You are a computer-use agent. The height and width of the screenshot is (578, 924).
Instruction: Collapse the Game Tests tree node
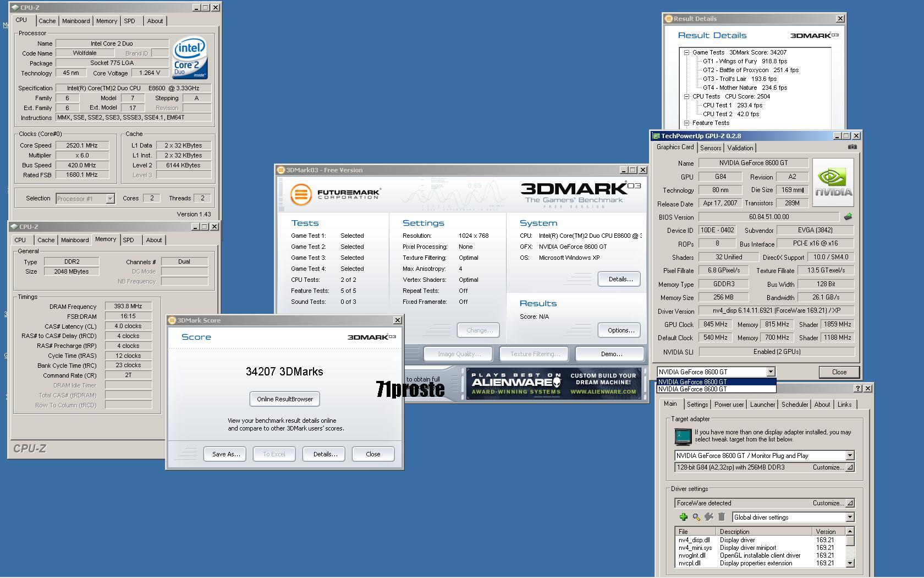(686, 53)
